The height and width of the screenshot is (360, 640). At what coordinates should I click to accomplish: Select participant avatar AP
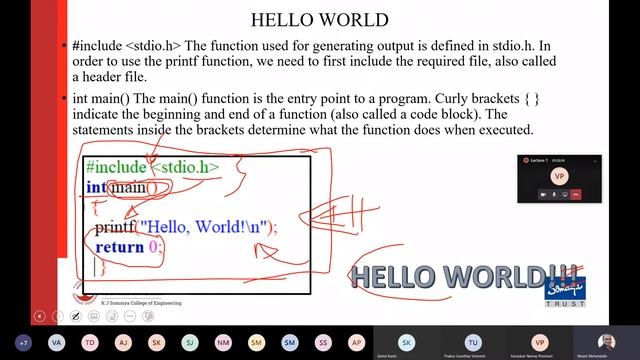point(356,343)
